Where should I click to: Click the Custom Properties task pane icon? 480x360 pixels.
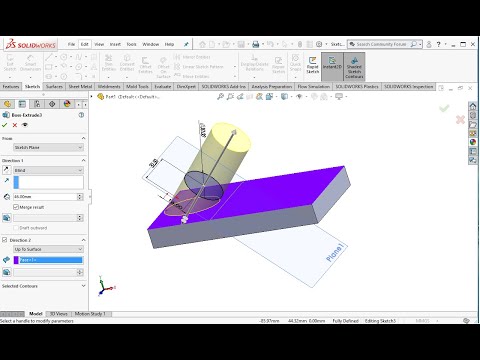tap(473, 151)
